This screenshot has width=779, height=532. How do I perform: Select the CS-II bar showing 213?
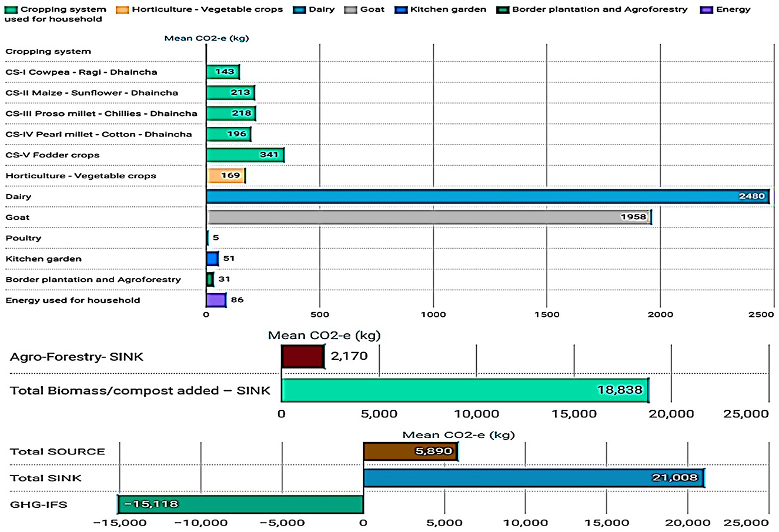pyautogui.click(x=230, y=92)
